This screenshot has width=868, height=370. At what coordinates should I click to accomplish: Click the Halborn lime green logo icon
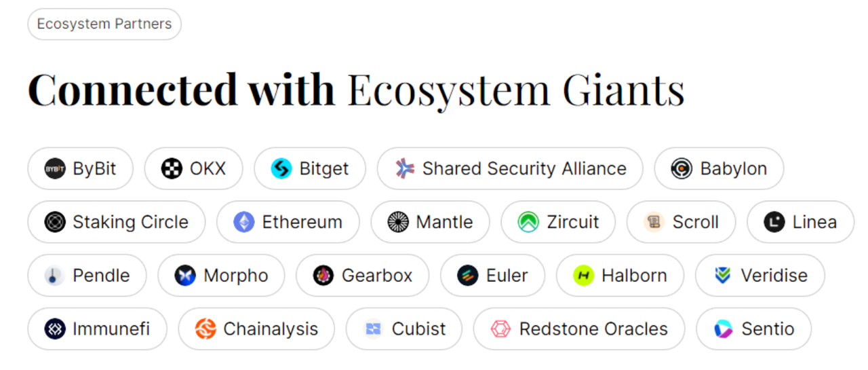coord(583,276)
